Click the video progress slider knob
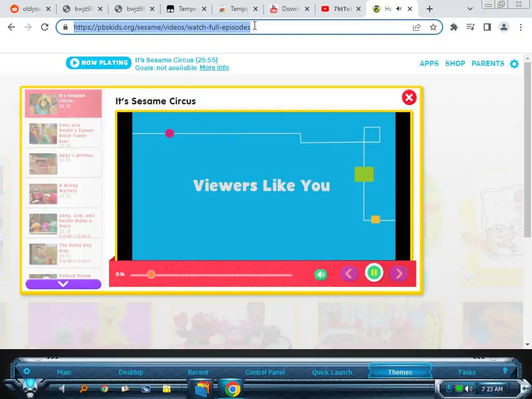The width and height of the screenshot is (532, 399). click(151, 274)
